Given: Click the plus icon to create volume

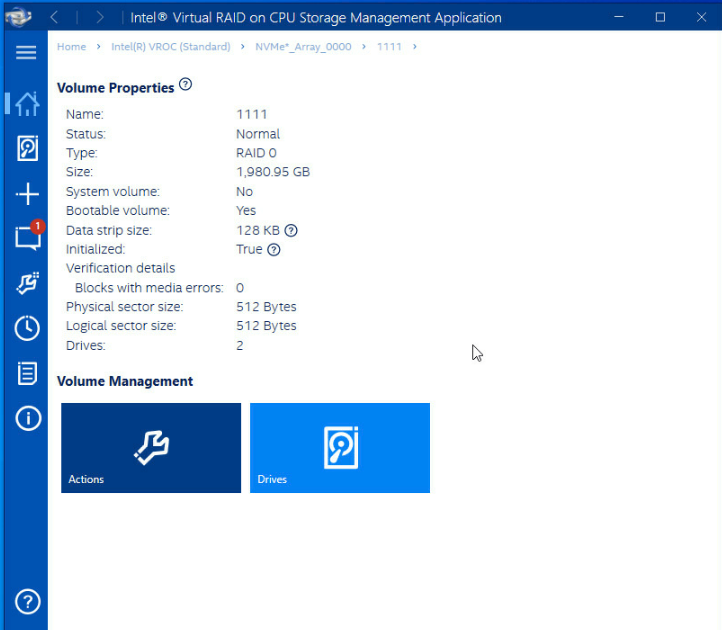Looking at the screenshot, I should point(27,194).
